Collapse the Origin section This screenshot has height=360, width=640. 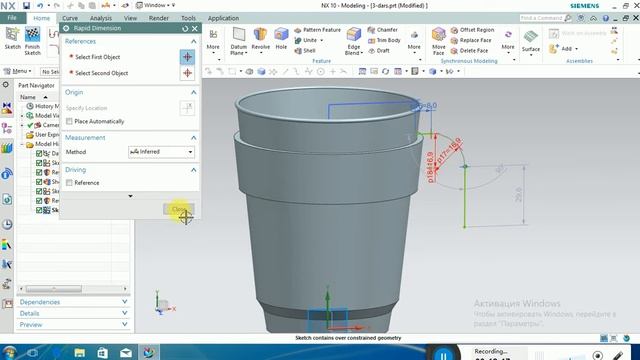point(193,92)
